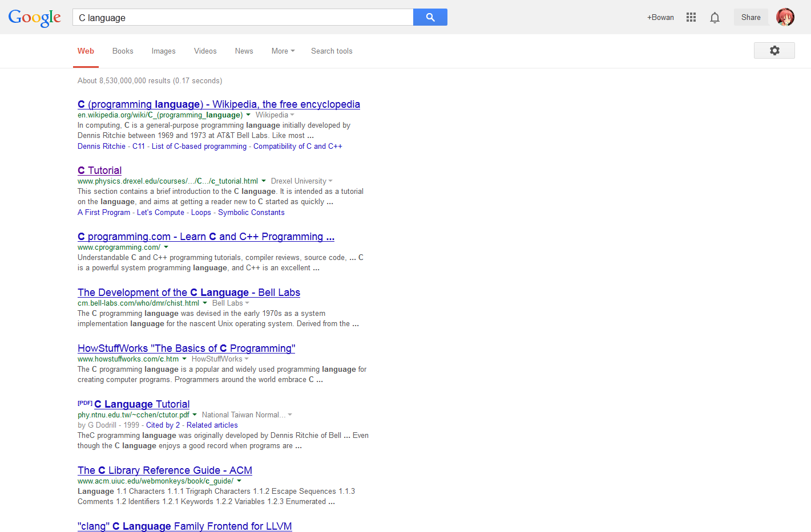Open the Dennis Ritchie sitelink
The width and height of the screenshot is (811, 532).
(x=101, y=146)
